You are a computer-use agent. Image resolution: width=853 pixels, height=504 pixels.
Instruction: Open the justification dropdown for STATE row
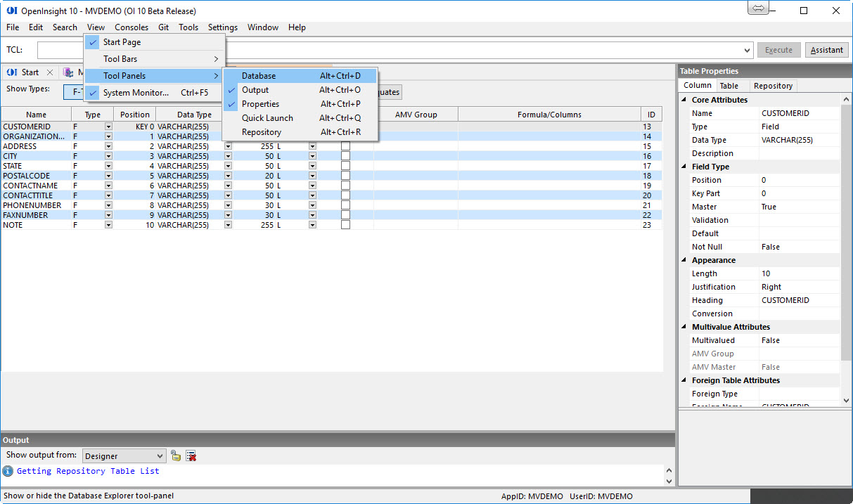312,166
